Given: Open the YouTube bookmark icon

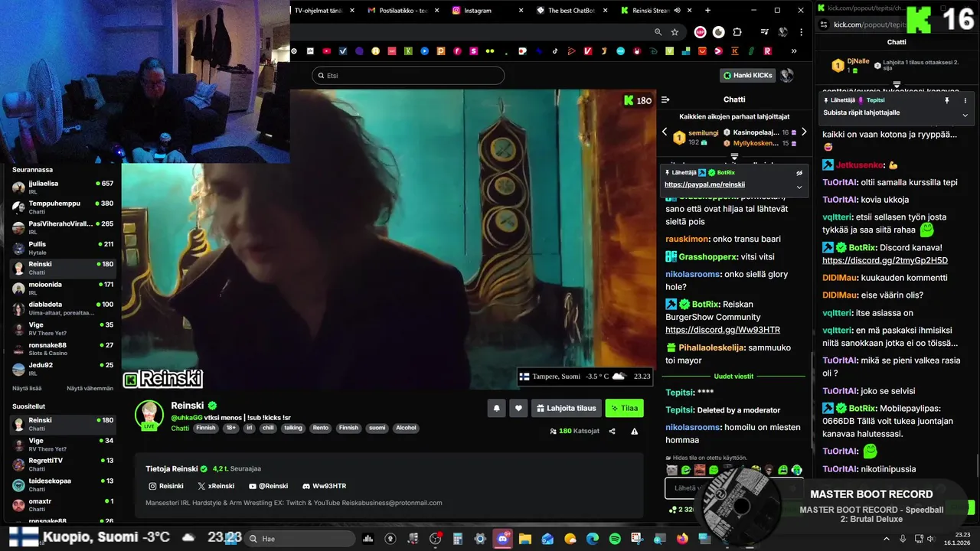Looking at the screenshot, I should tap(327, 51).
